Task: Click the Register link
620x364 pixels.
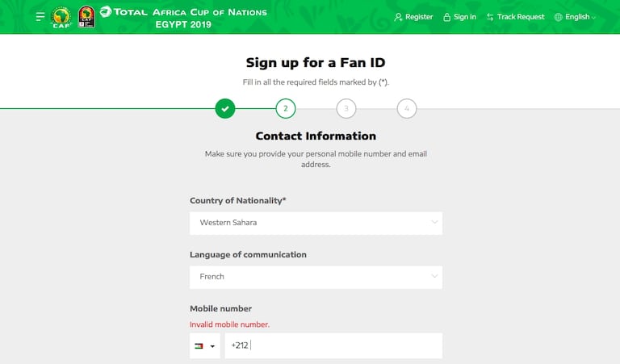Action: 419,17
